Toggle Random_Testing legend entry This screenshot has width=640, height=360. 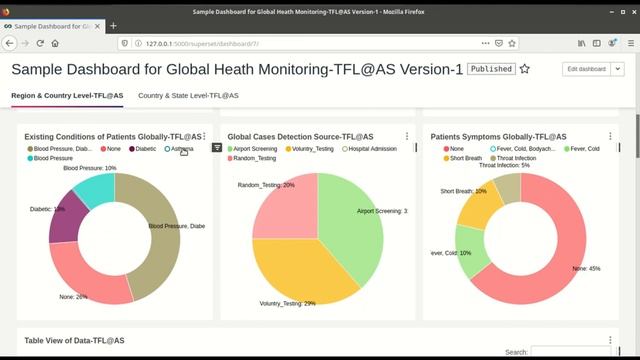coord(251,158)
